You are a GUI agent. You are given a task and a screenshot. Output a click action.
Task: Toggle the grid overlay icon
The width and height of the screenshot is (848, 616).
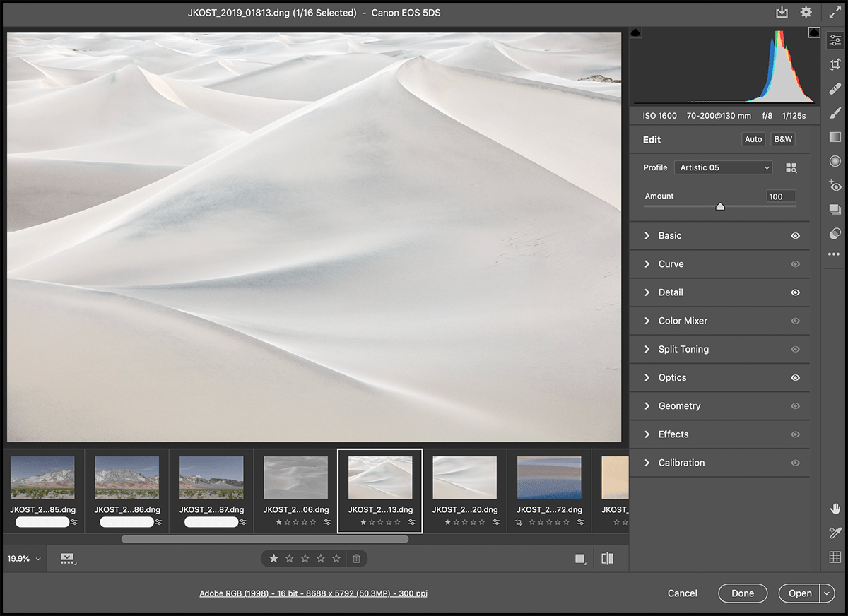pyautogui.click(x=835, y=557)
